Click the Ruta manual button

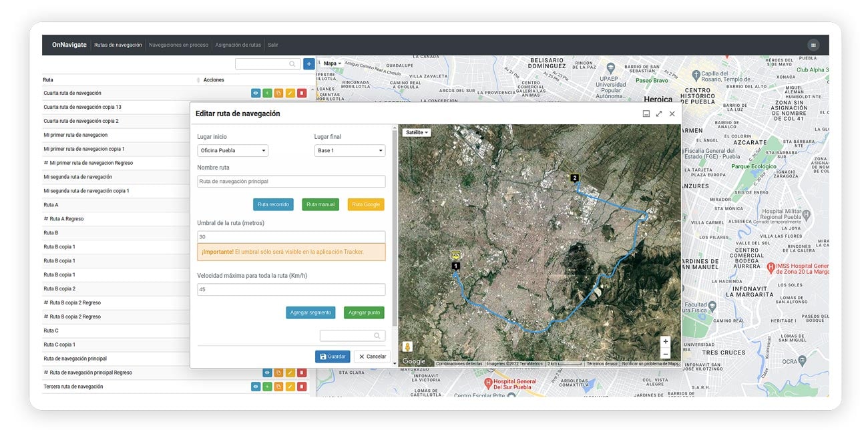tap(320, 204)
